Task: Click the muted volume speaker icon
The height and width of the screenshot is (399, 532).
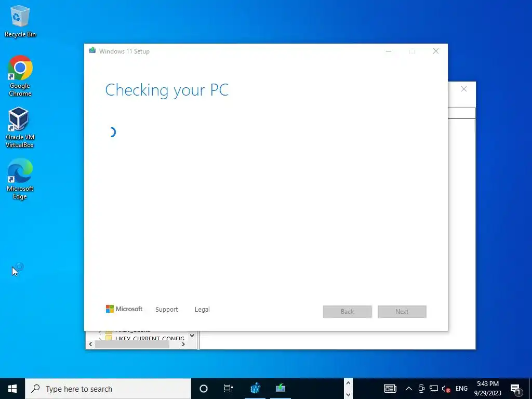Action: [x=446, y=389]
